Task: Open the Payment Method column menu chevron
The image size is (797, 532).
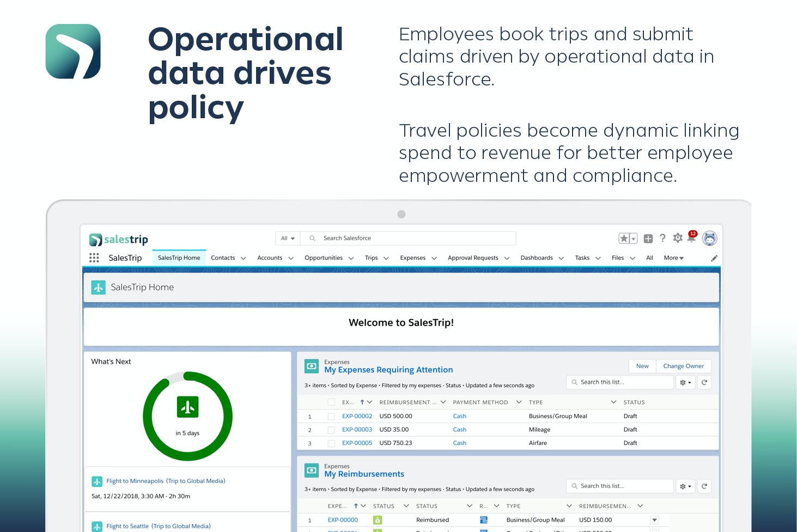Action: tap(519, 402)
